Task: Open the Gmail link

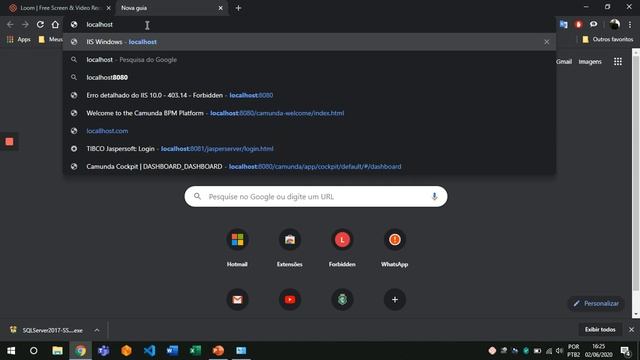Action: tap(564, 62)
